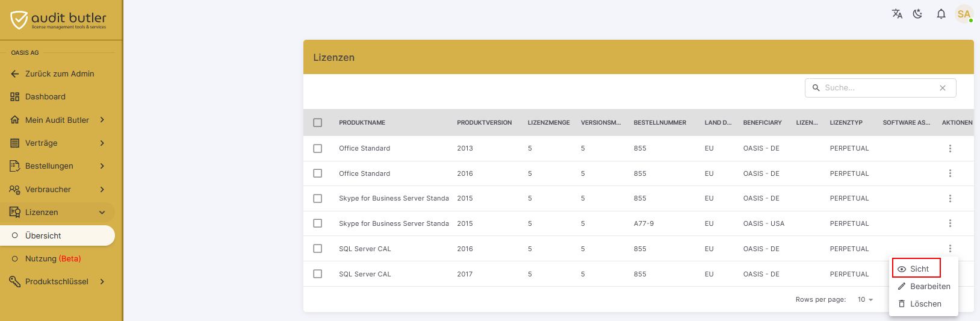Click the Mein Audit Butler home icon
The height and width of the screenshot is (321, 980).
[15, 120]
